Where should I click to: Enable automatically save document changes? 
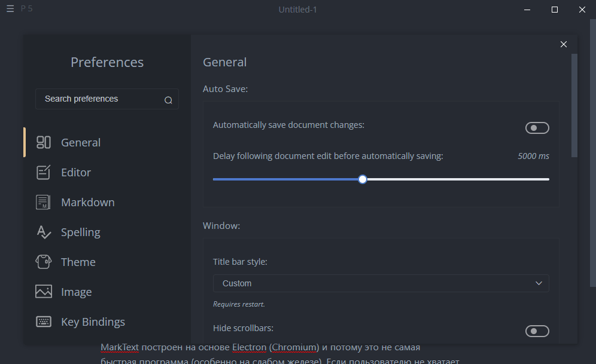[x=537, y=128]
